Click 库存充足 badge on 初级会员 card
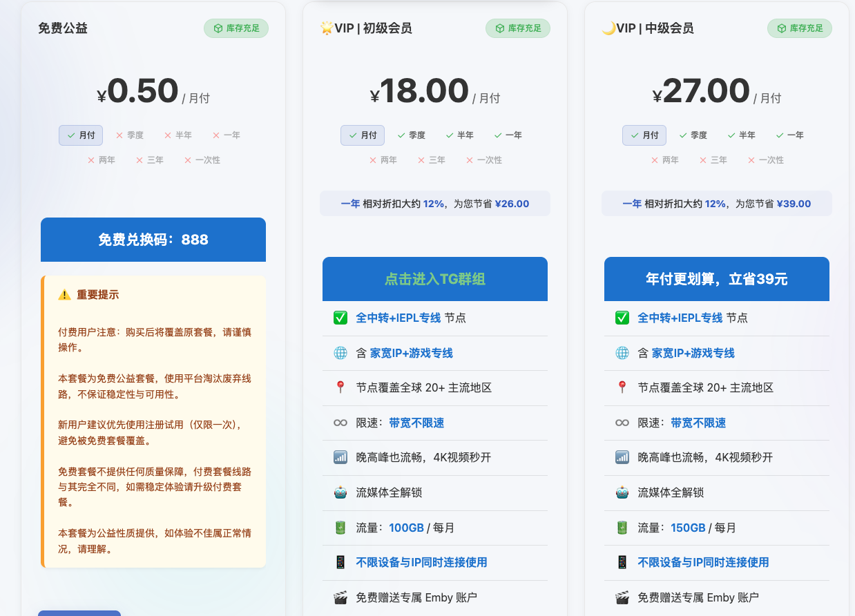The width and height of the screenshot is (855, 616). (518, 28)
